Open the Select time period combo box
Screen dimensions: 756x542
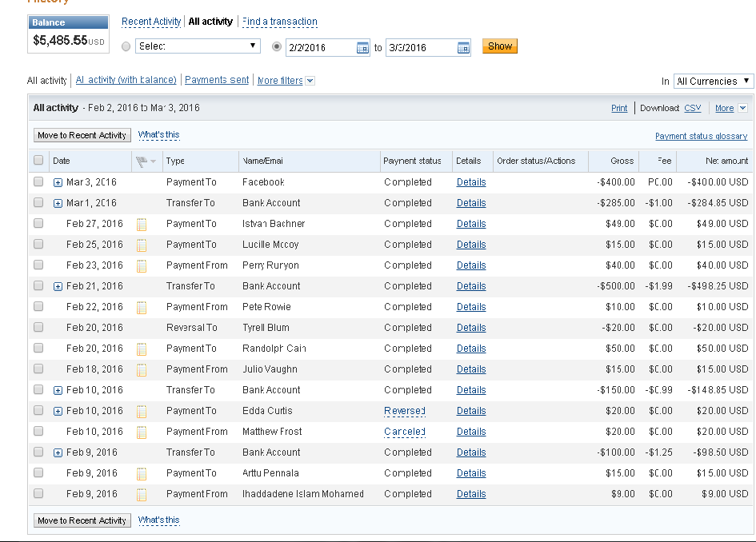[198, 46]
